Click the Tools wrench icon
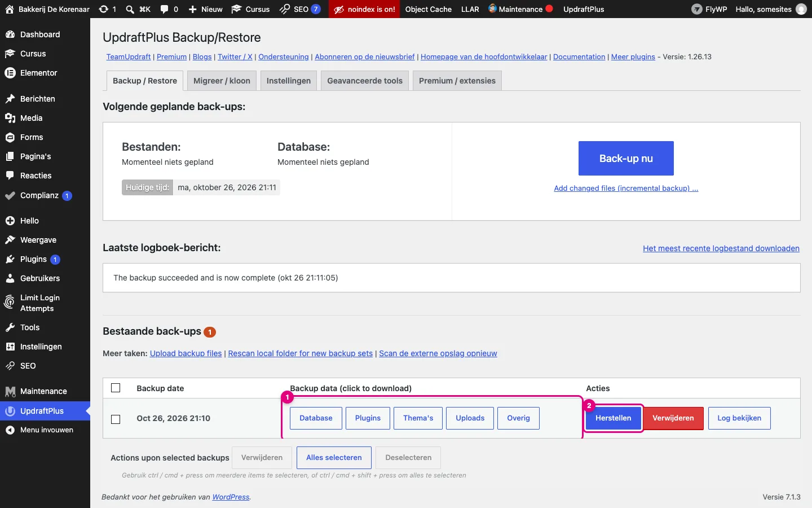 [x=10, y=327]
